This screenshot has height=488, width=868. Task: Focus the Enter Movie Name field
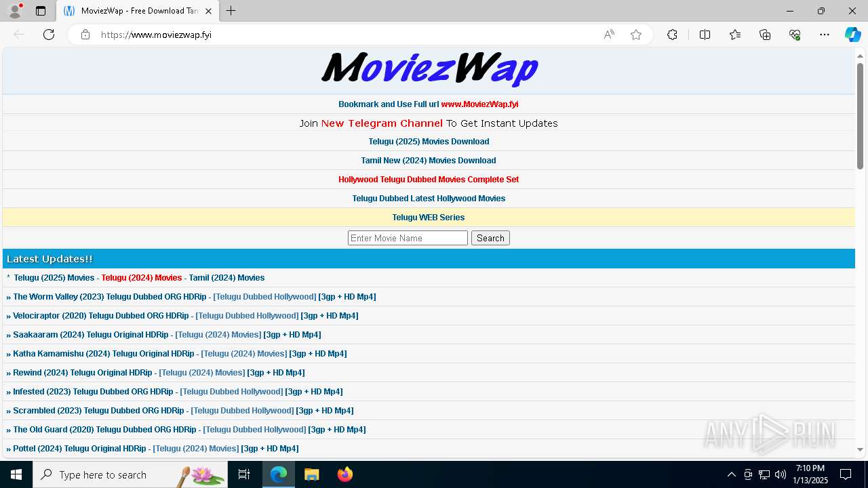point(408,238)
